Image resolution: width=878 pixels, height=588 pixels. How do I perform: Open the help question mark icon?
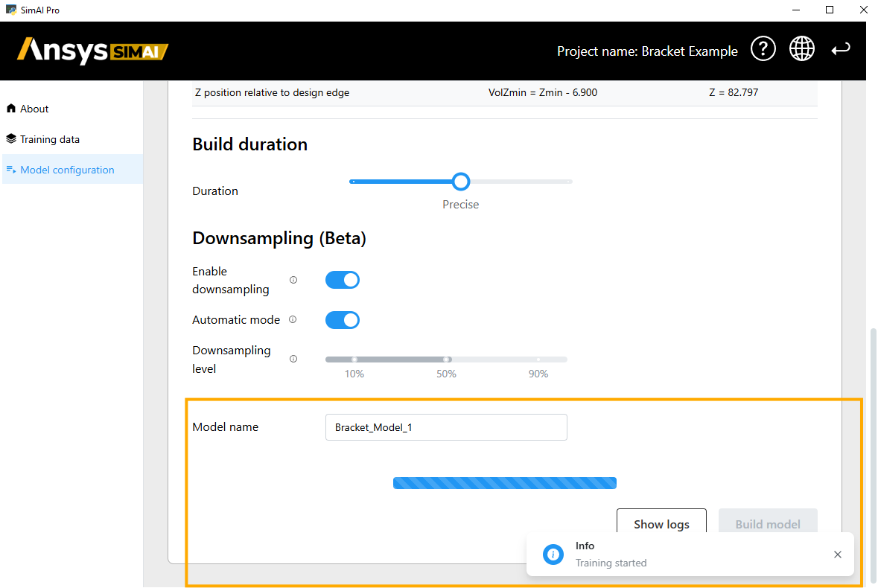(763, 49)
